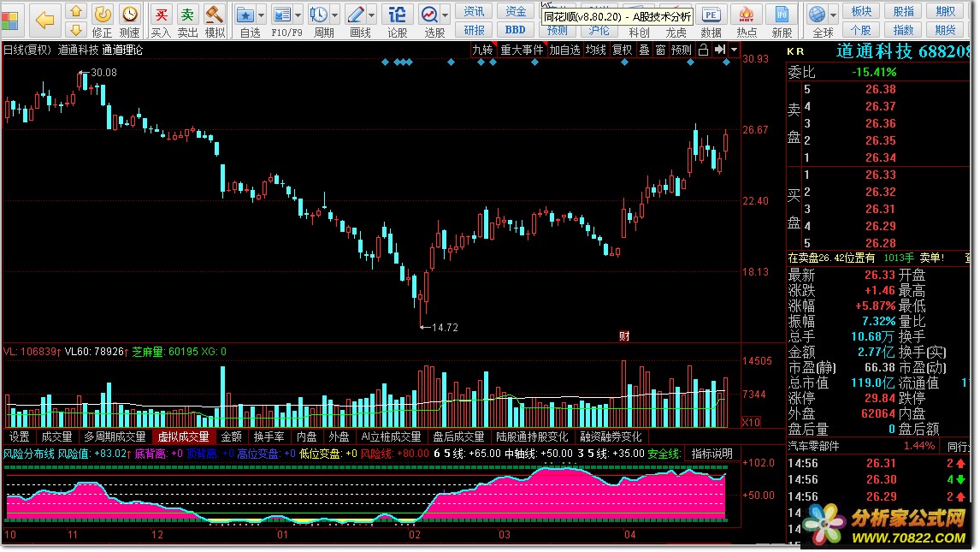Image resolution: width=980 pixels, height=552 pixels.
Task: Open the 数据 PE data icon
Action: (711, 14)
